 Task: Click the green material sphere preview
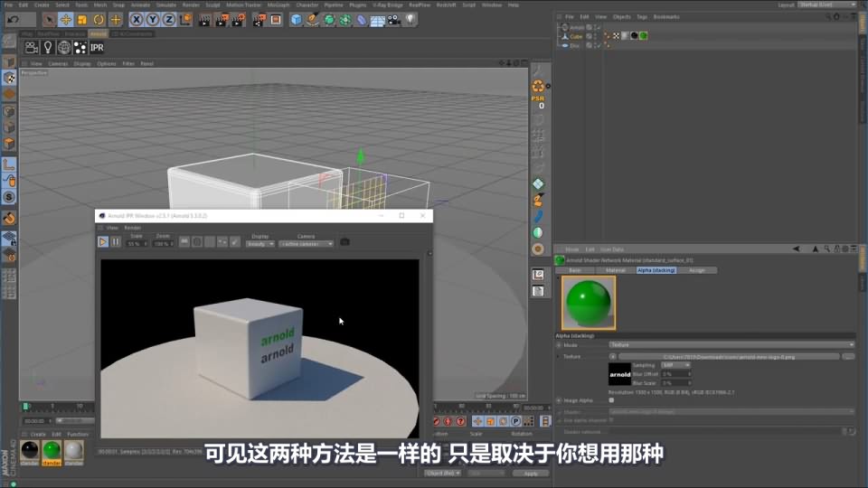tap(588, 303)
